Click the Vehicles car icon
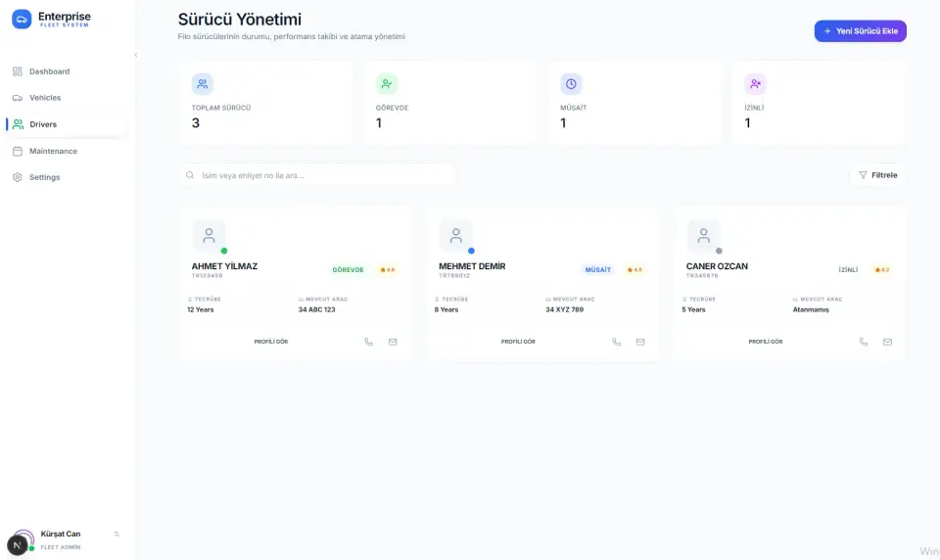The image size is (940, 560). click(x=18, y=98)
